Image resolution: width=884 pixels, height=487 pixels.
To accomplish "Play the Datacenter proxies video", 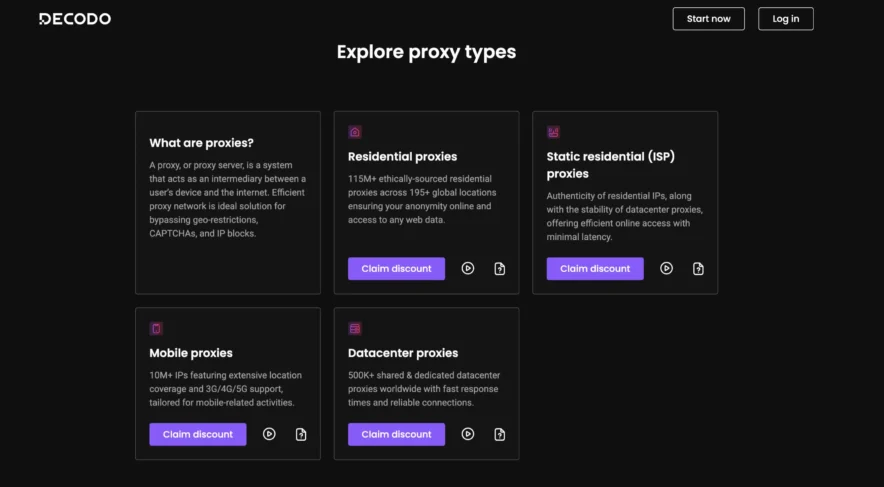I will (468, 434).
